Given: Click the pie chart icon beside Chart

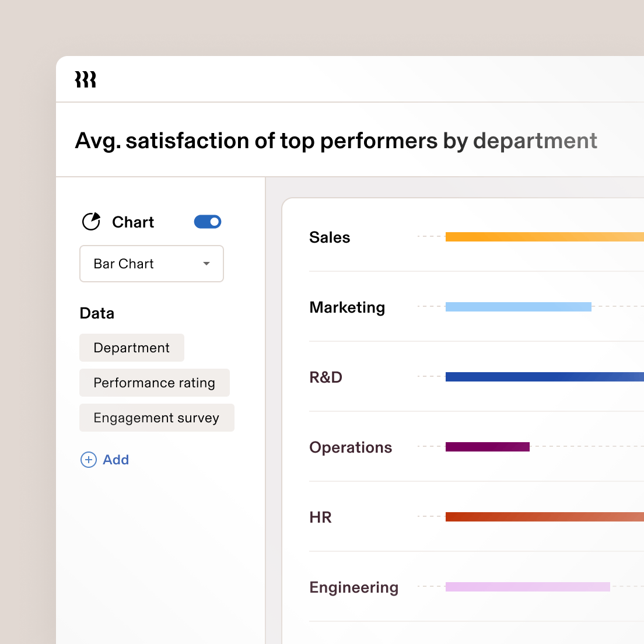Looking at the screenshot, I should pos(92,222).
